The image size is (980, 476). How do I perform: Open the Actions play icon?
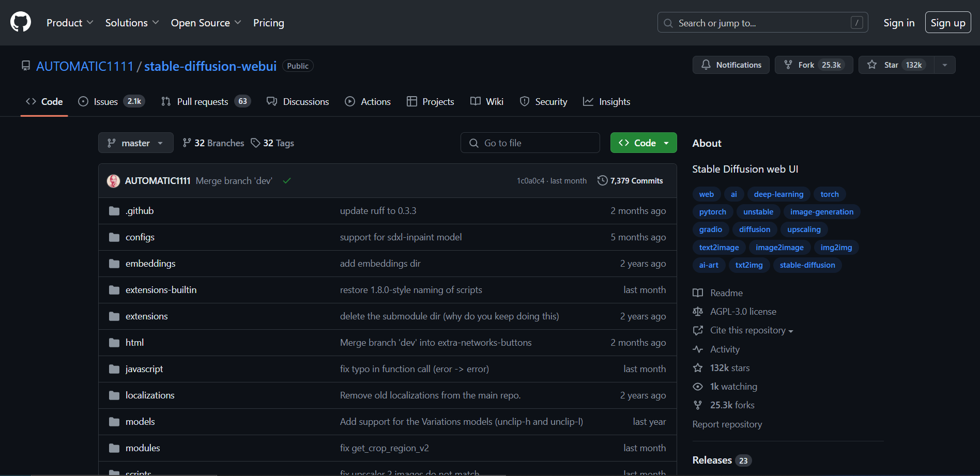point(350,101)
